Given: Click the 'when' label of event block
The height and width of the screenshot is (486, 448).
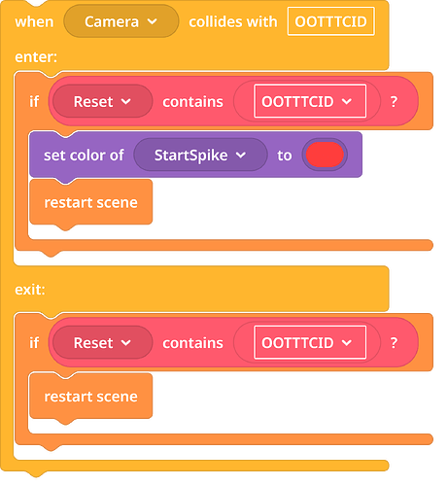Looking at the screenshot, I should coord(34,22).
